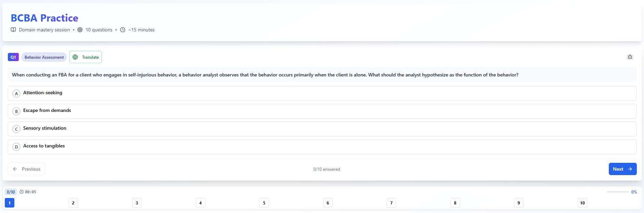
Task: Jump to question 10
Action: (582, 203)
